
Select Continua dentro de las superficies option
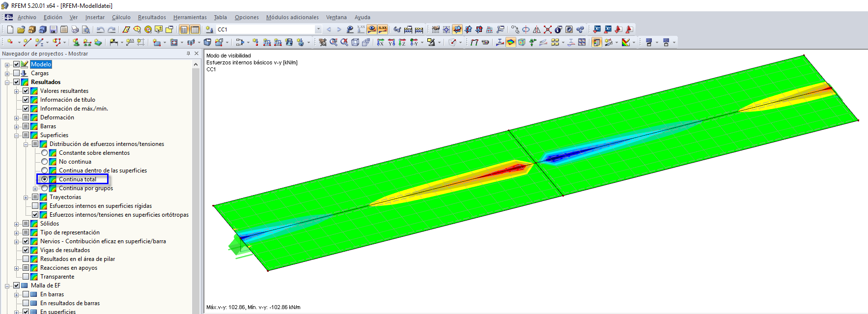(45, 171)
